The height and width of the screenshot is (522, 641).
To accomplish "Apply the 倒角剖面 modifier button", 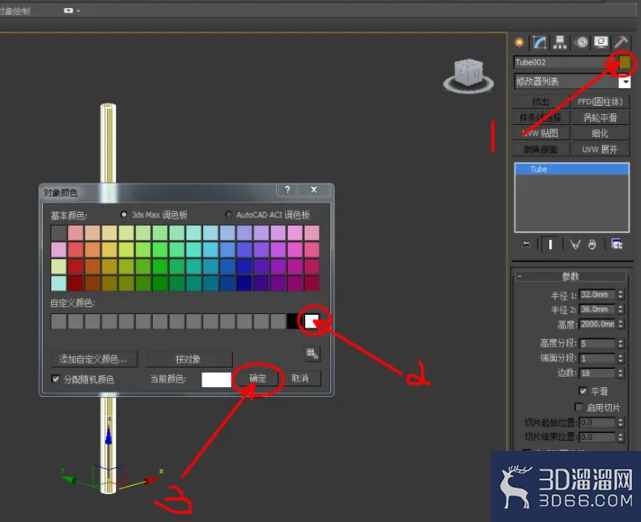I will [x=541, y=150].
